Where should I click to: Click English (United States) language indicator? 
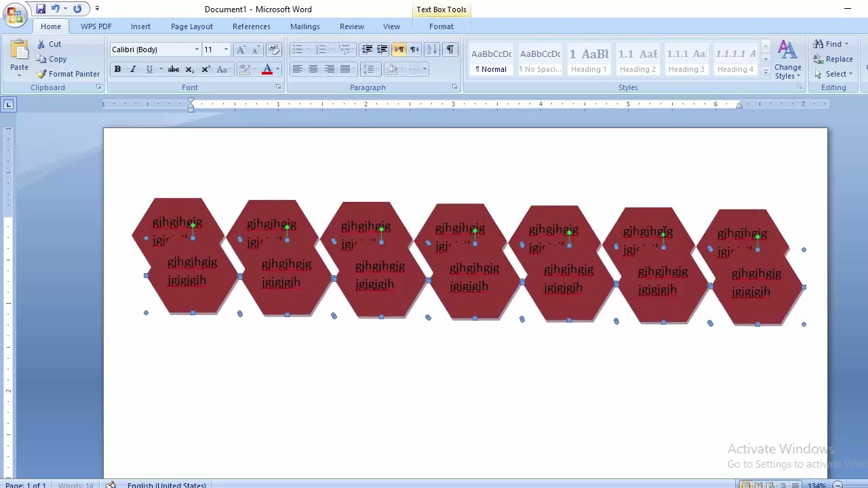[x=167, y=485]
